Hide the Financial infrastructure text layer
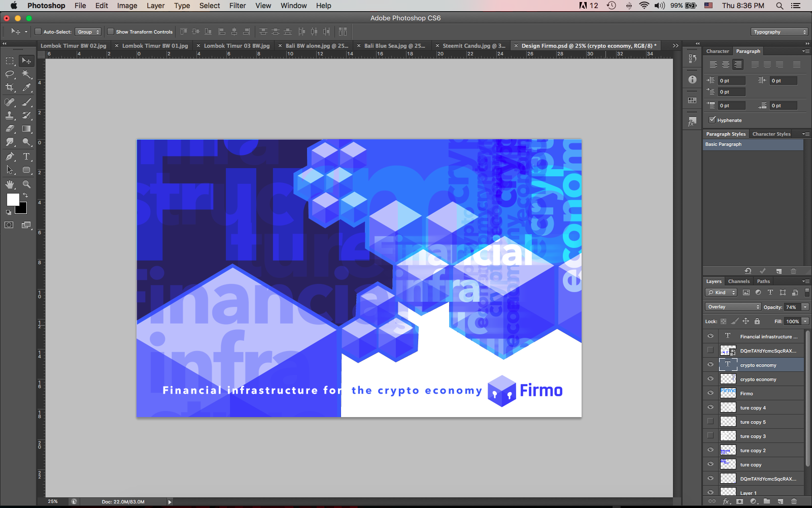Image resolution: width=812 pixels, height=508 pixels. tap(710, 336)
